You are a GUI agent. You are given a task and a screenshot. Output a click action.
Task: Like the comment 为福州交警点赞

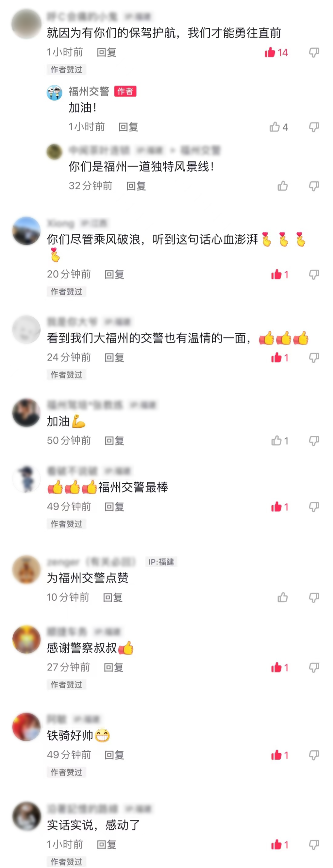click(x=282, y=597)
